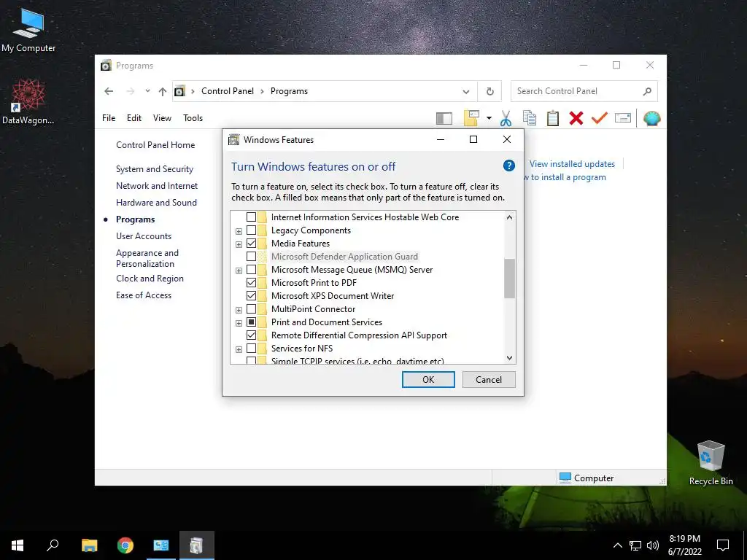Open the notification center icon
This screenshot has width=747, height=560.
point(723,545)
